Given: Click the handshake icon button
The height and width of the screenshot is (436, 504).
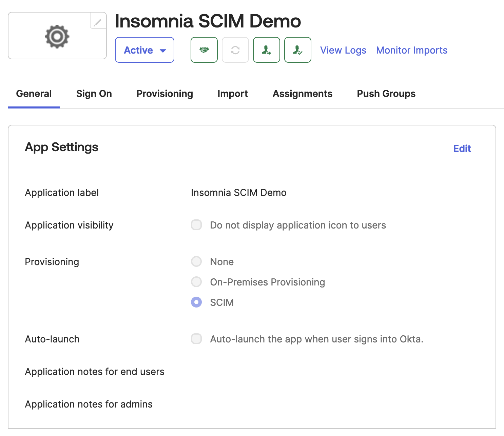Looking at the screenshot, I should (x=204, y=50).
